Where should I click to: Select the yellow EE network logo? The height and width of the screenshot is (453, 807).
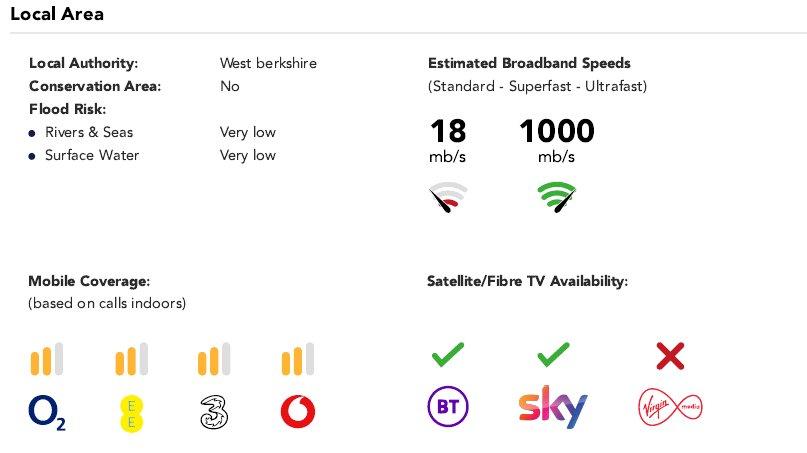(131, 413)
